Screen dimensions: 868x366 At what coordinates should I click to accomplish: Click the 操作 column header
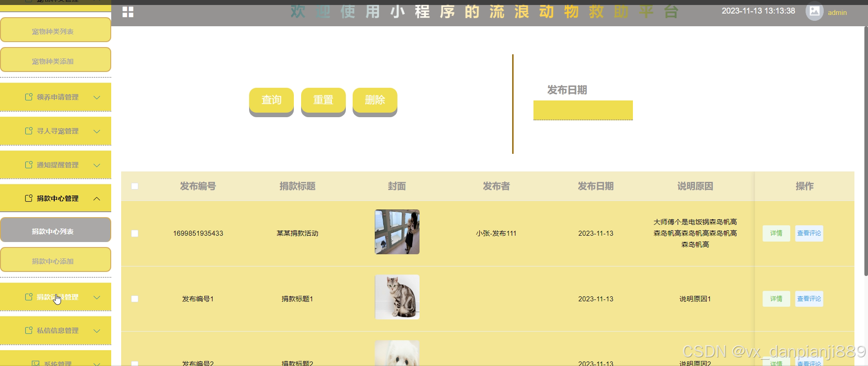(805, 186)
